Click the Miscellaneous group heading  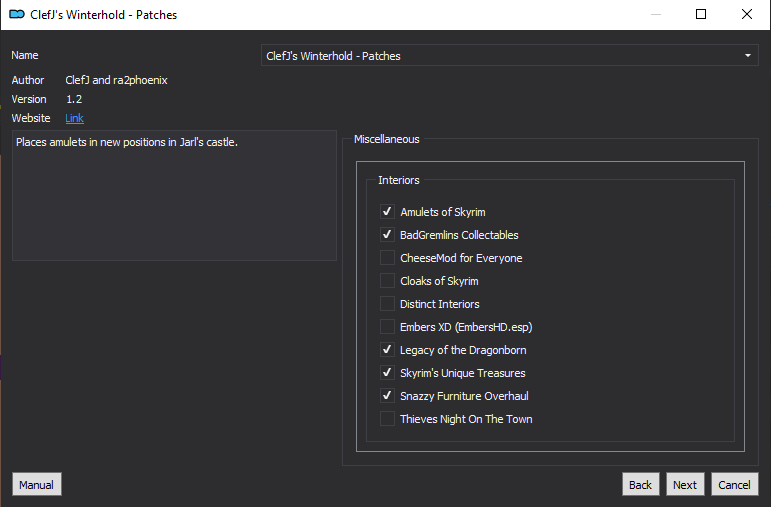pos(386,139)
